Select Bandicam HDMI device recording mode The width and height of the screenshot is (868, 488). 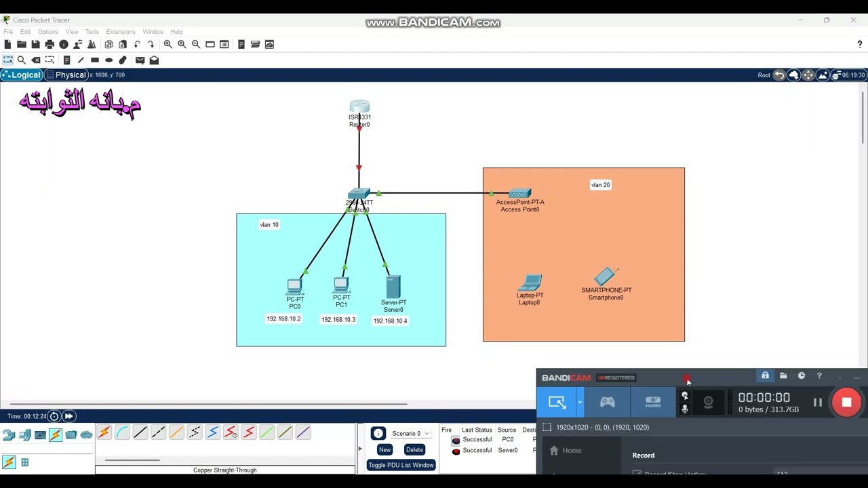coord(653,403)
